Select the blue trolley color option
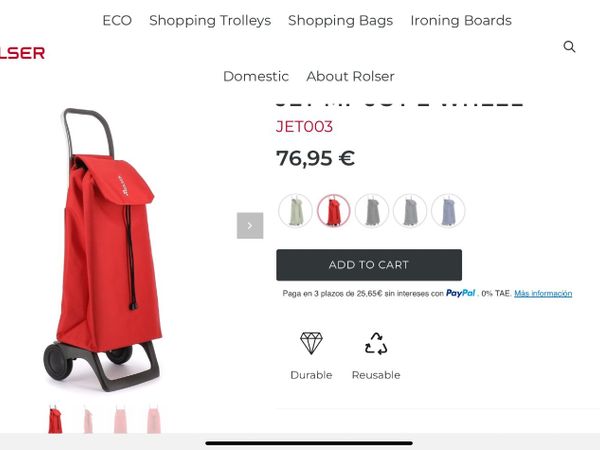 tap(448, 210)
